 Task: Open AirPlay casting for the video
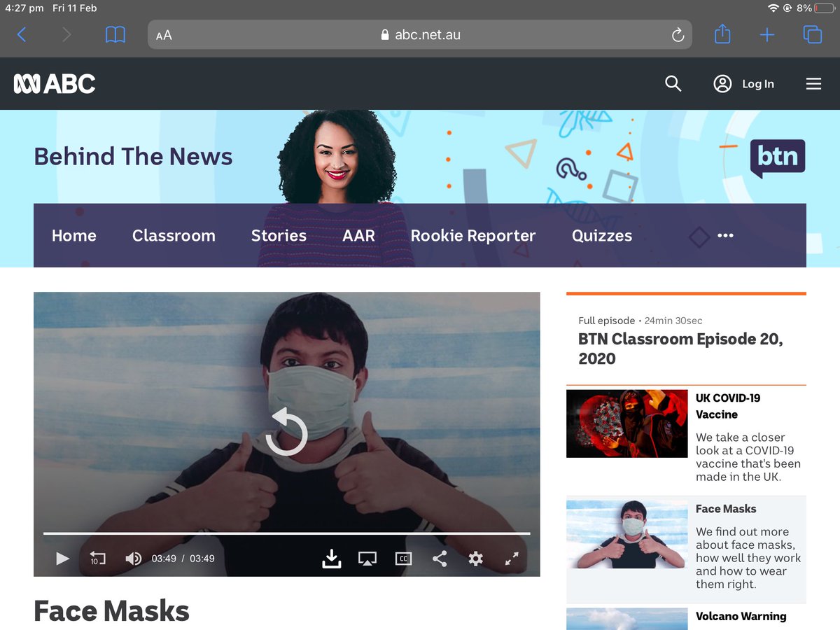click(x=367, y=559)
